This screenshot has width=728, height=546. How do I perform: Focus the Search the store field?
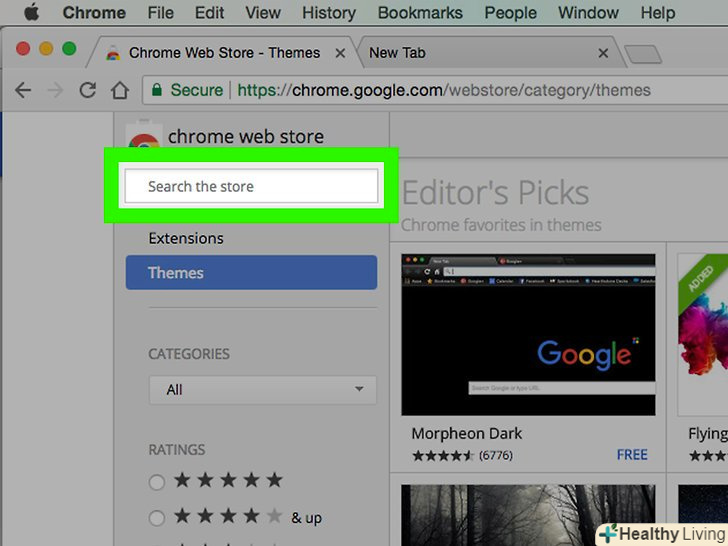point(251,186)
